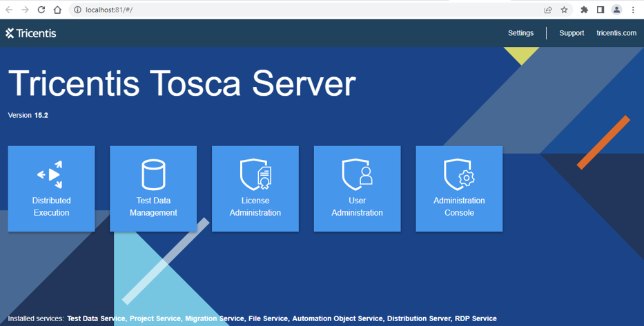This screenshot has width=644, height=326.
Task: Open the Administration Console tile
Action: tap(459, 189)
